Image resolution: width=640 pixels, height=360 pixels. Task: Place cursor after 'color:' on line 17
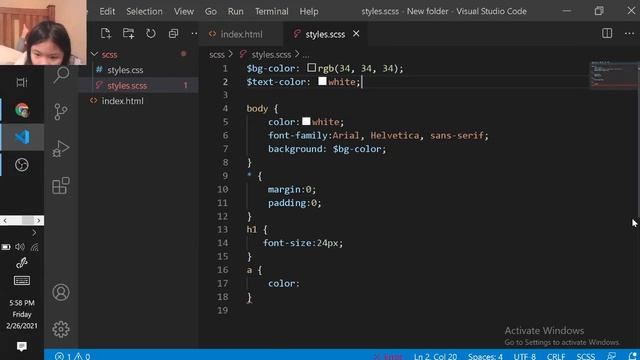point(300,283)
